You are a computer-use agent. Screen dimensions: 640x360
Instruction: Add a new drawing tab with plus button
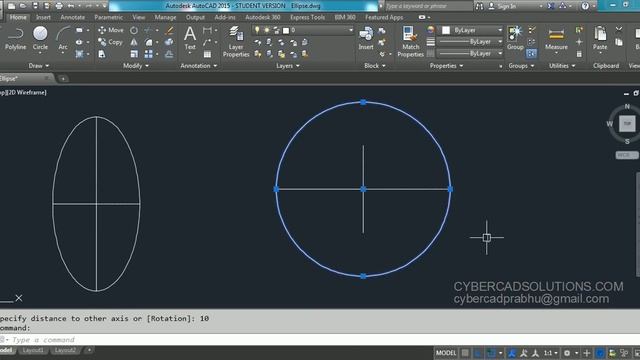tap(63, 78)
